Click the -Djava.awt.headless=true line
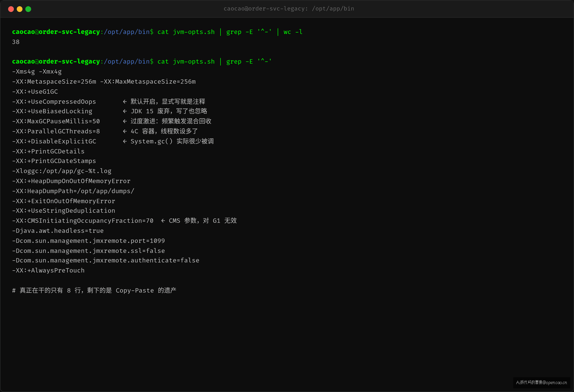Screen dimensions: 574x392 pos(58,231)
